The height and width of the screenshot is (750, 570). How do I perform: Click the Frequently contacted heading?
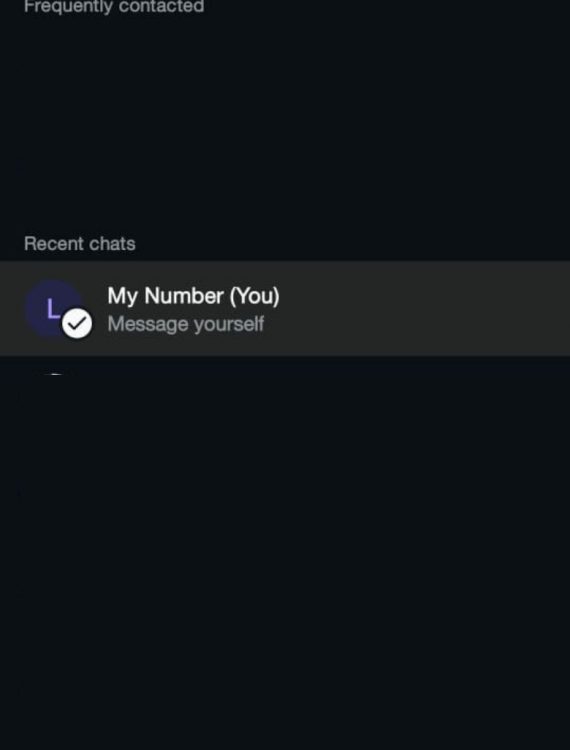114,7
